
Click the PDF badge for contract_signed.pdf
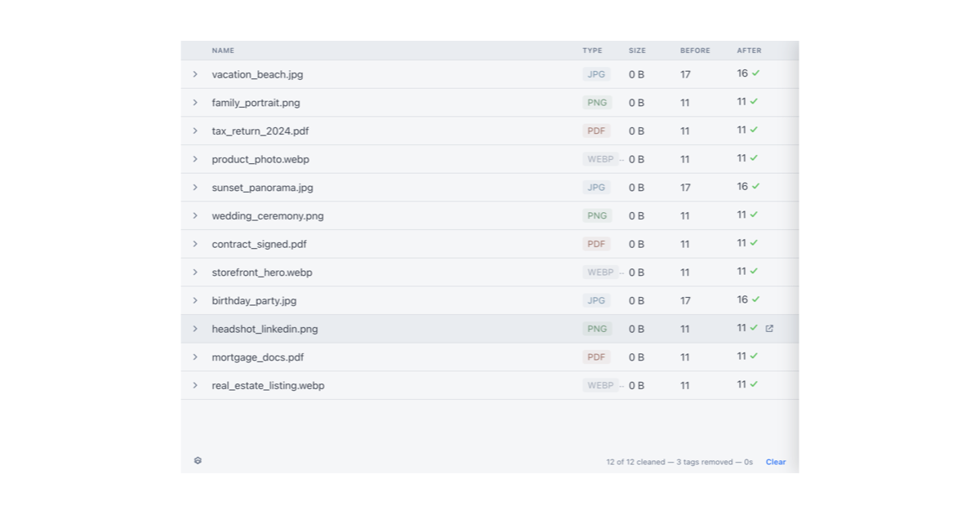click(597, 244)
